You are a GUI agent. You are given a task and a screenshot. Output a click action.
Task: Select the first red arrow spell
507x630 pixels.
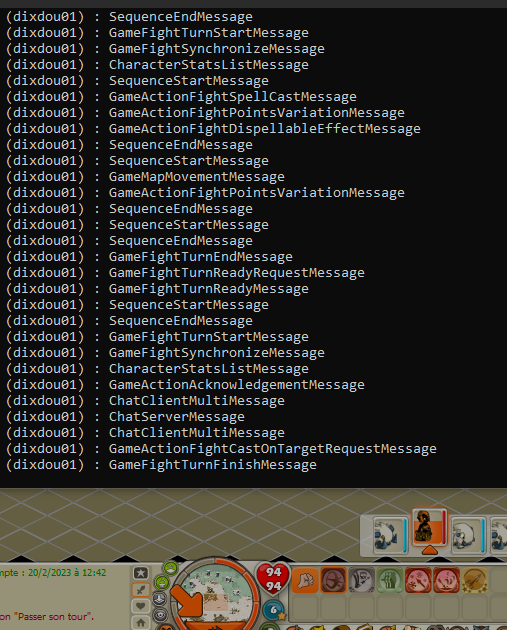pos(418,581)
